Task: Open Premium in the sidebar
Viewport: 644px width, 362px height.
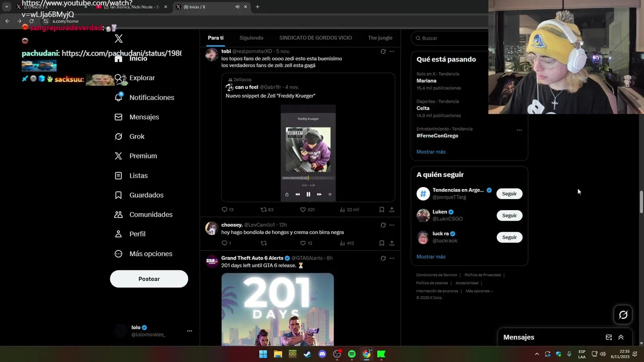Action: pyautogui.click(x=136, y=156)
